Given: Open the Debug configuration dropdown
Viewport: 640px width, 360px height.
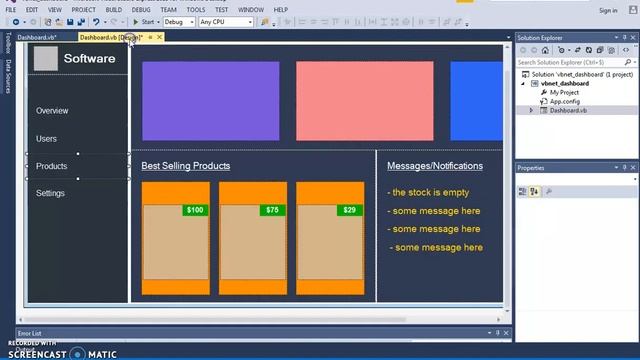Looking at the screenshot, I should pos(179,22).
